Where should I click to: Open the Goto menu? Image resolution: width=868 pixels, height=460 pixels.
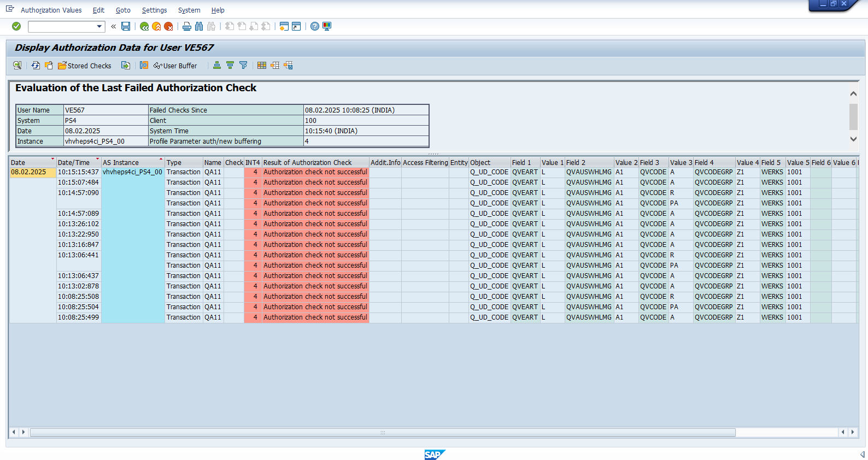[x=123, y=10]
